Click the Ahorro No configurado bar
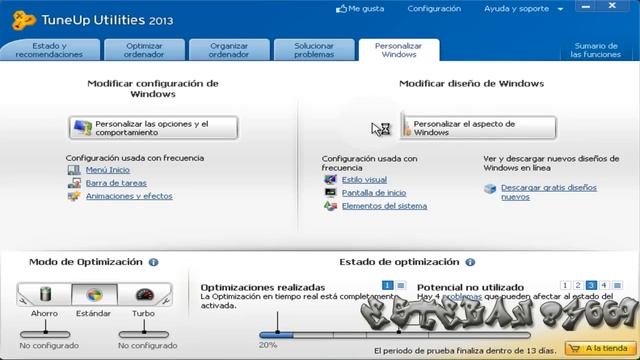Image resolution: width=640 pixels, height=360 pixels. 45,334
